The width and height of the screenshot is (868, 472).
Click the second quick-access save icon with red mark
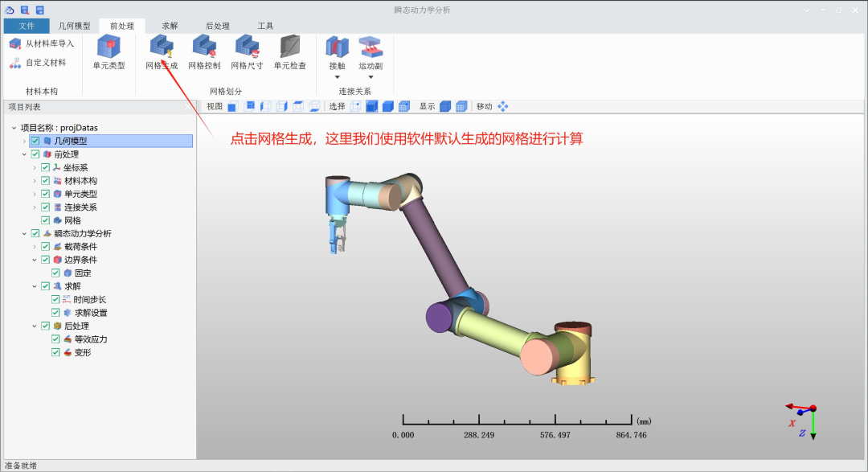24,10
